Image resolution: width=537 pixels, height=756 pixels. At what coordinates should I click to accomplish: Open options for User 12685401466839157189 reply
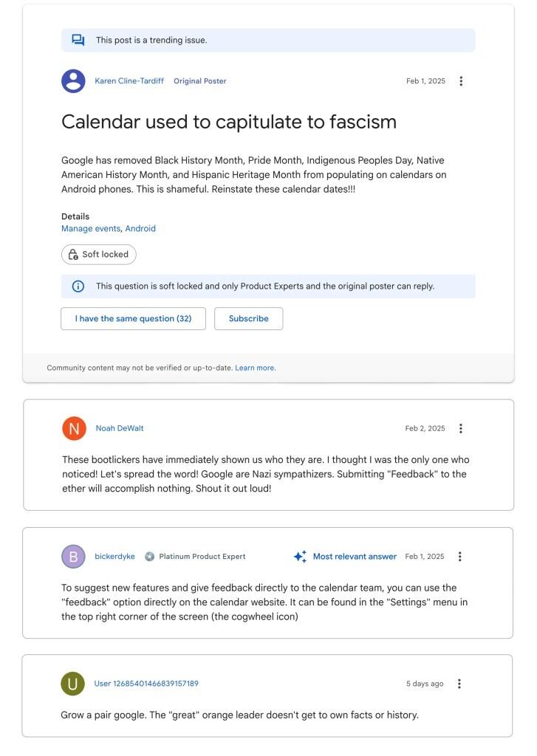click(459, 684)
